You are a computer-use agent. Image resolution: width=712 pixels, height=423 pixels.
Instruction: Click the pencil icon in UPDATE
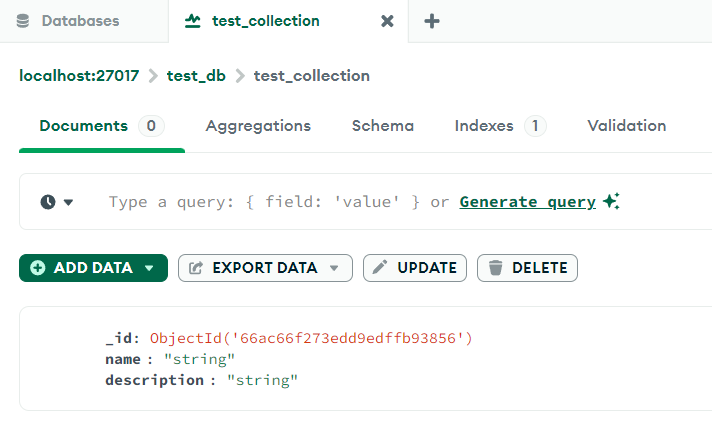click(380, 267)
